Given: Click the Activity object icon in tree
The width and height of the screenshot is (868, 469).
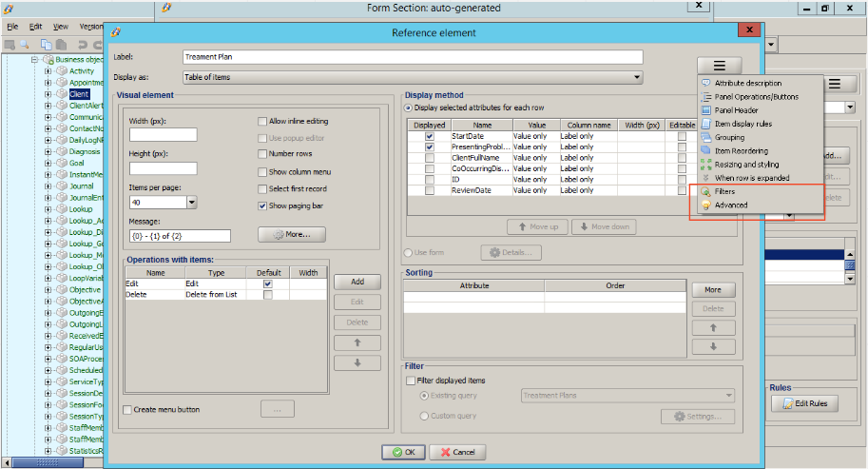Looking at the screenshot, I should pos(62,71).
